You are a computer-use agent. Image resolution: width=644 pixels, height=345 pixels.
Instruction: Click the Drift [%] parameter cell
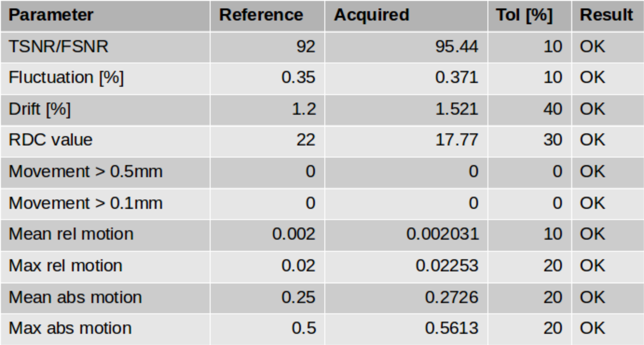click(x=40, y=109)
